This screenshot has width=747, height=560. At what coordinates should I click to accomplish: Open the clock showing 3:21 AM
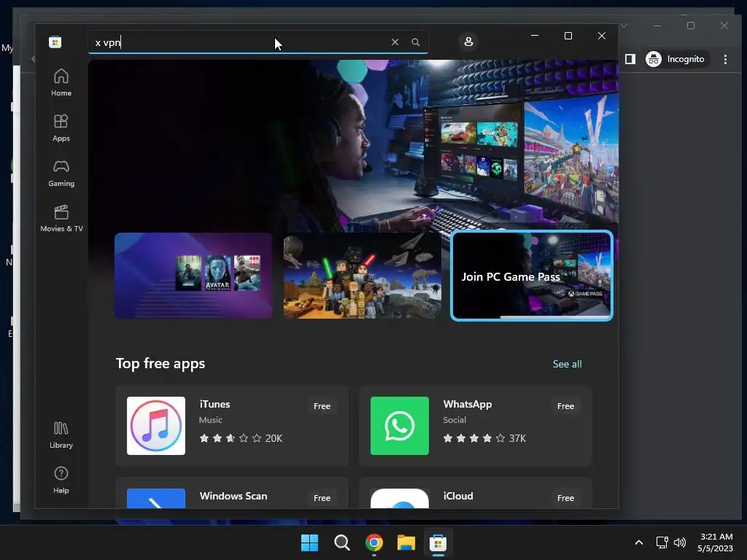715,542
